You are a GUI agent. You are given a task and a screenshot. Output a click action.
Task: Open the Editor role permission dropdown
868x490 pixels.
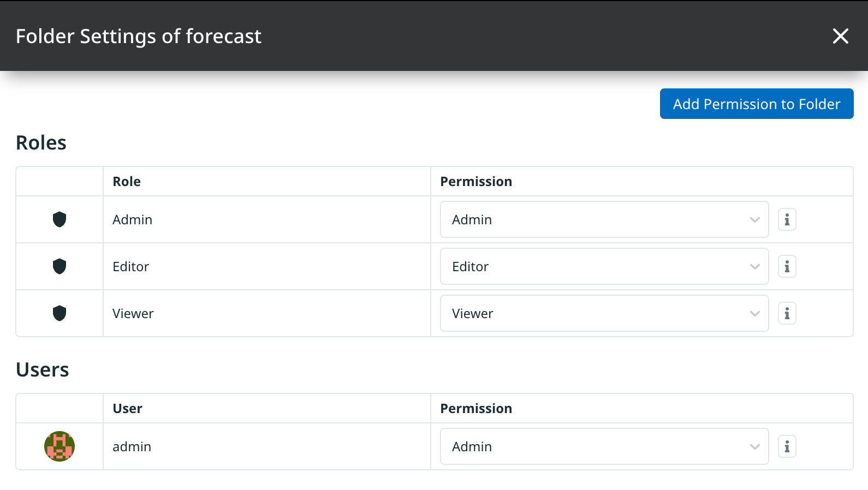click(604, 266)
